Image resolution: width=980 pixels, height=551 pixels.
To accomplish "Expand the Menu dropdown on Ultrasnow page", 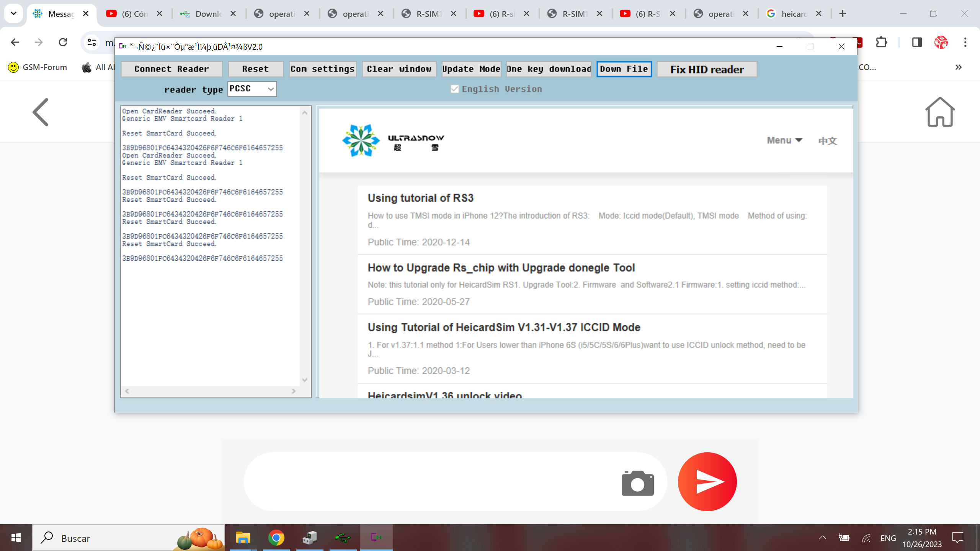I will [x=784, y=140].
